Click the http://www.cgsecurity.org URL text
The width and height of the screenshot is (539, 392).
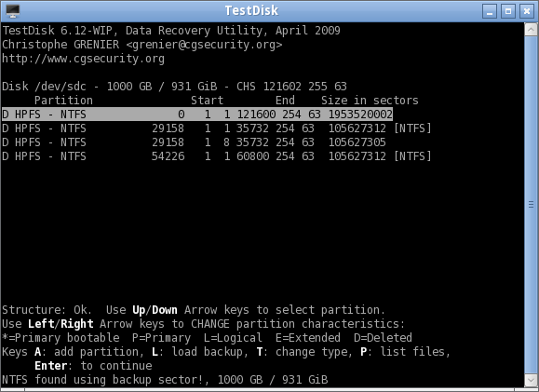[x=83, y=59]
